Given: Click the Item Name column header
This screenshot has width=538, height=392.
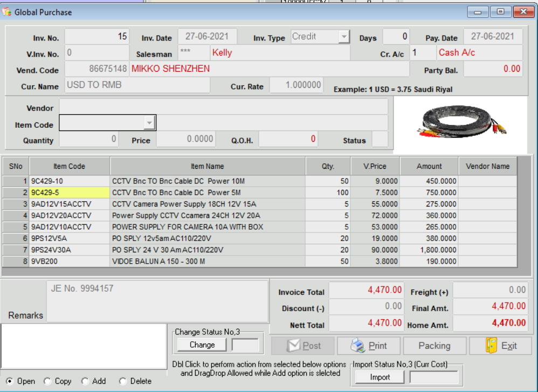Looking at the screenshot, I should [x=207, y=167].
